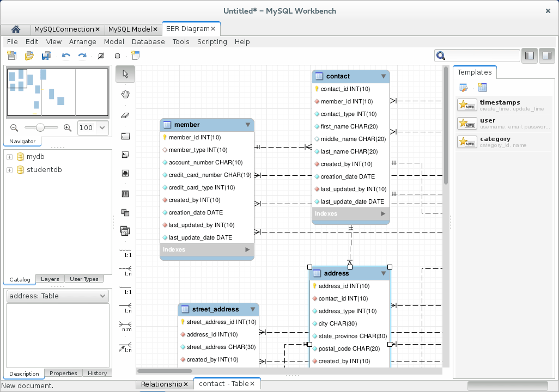Expand the Indexes section of member table
559x392 pixels.
tap(246, 249)
